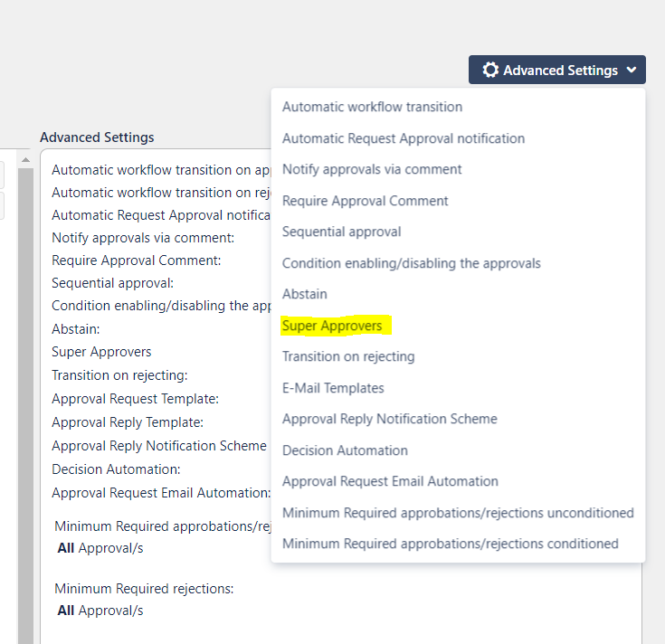665x644 pixels.
Task: Select Condition enabling/disabling the approvals item
Action: click(x=411, y=263)
